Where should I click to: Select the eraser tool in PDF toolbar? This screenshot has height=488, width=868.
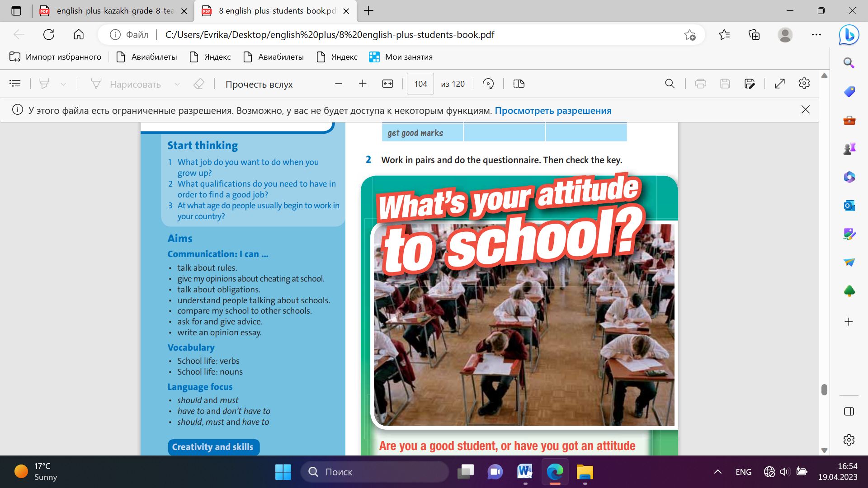click(x=199, y=84)
